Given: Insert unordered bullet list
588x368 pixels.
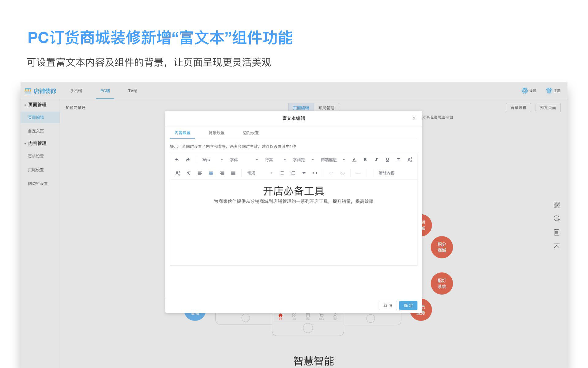Looking at the screenshot, I should (x=281, y=173).
